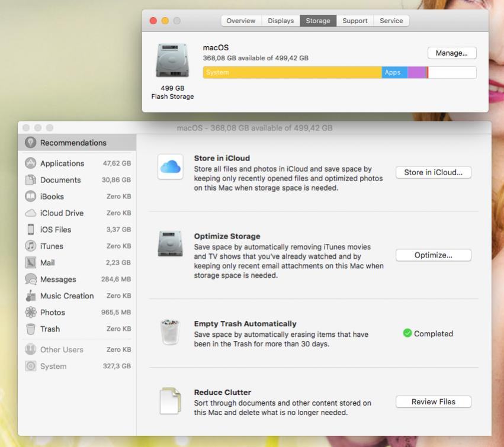The height and width of the screenshot is (447, 504).
Task: Click the 'Store in iCloud' heading
Action: [x=221, y=158]
